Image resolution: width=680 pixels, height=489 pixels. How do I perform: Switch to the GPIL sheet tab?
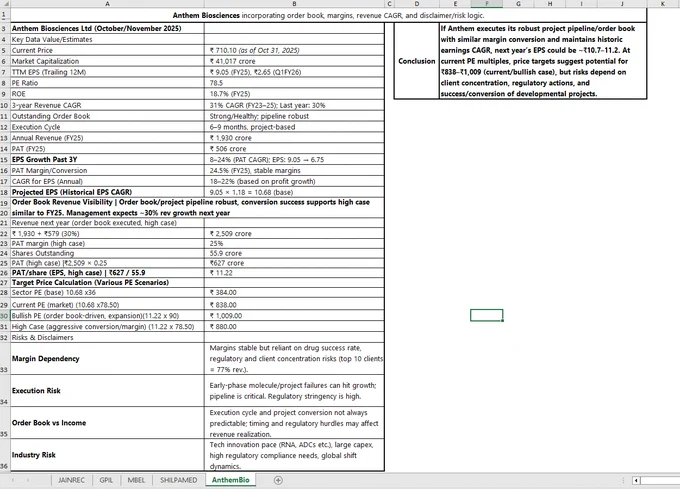(x=106, y=480)
